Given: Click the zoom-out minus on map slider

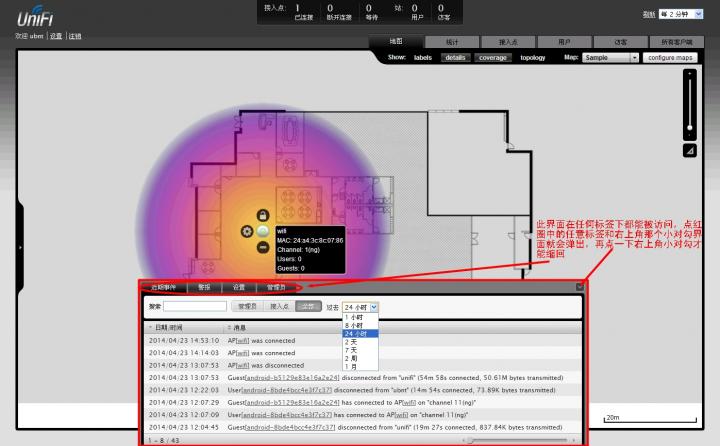Looking at the screenshot, I should point(689,136).
